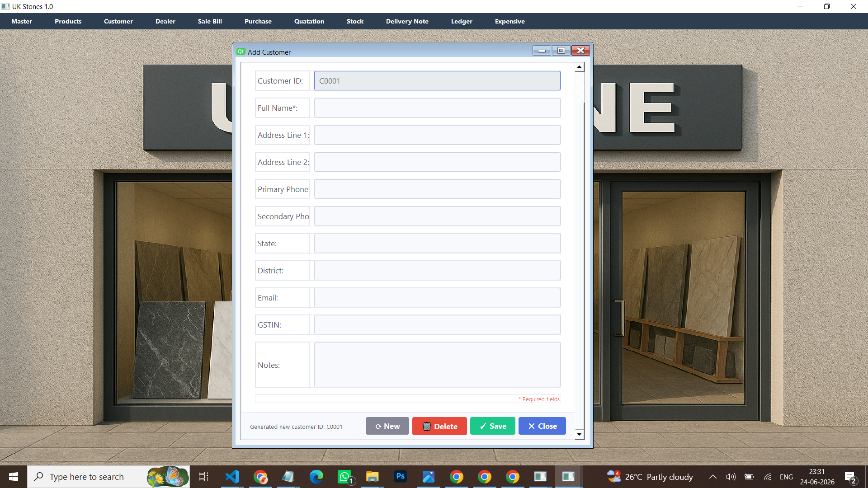The width and height of the screenshot is (868, 488).
Task: Open the Ledger menu
Action: pos(462,21)
